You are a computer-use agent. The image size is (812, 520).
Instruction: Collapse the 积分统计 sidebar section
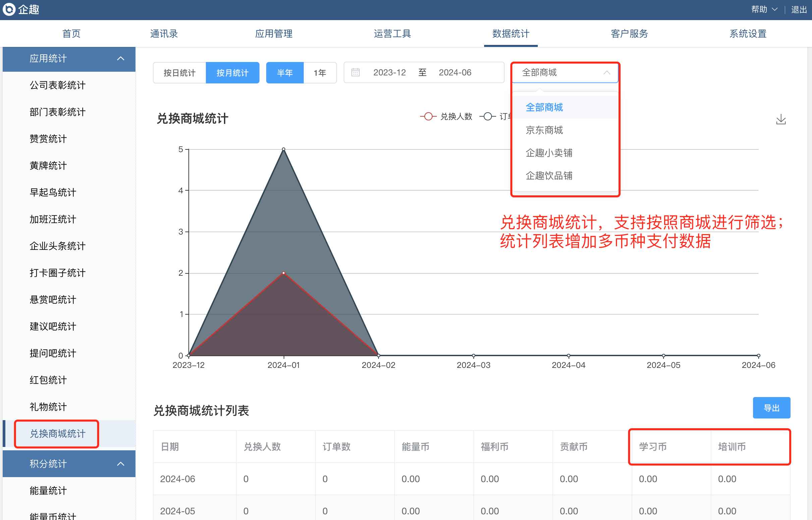pyautogui.click(x=121, y=464)
